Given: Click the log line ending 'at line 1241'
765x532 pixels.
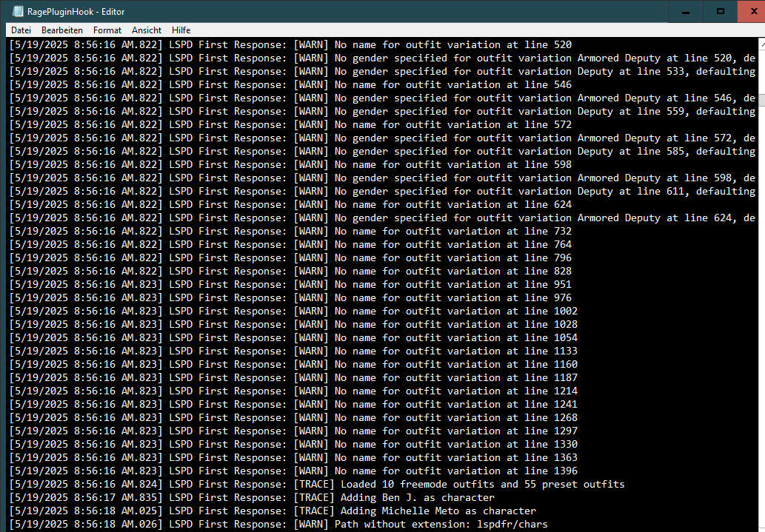Looking at the screenshot, I should [x=293, y=405].
